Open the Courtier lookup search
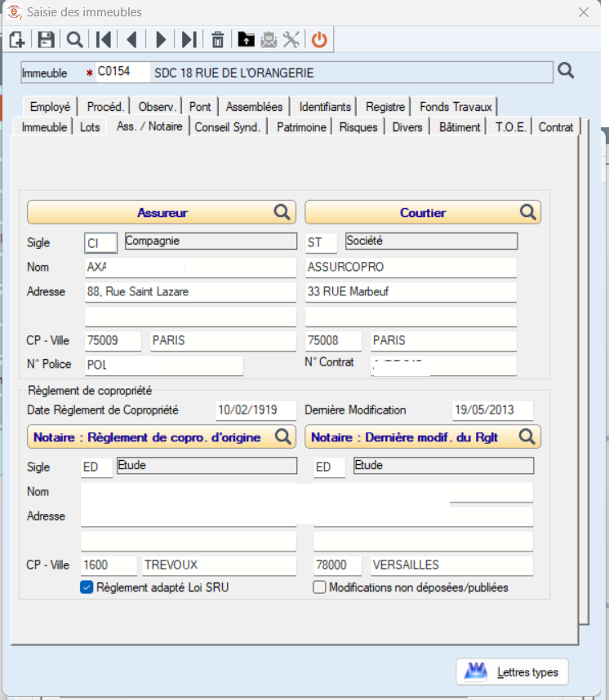Image resolution: width=609 pixels, height=700 pixels. [x=527, y=212]
